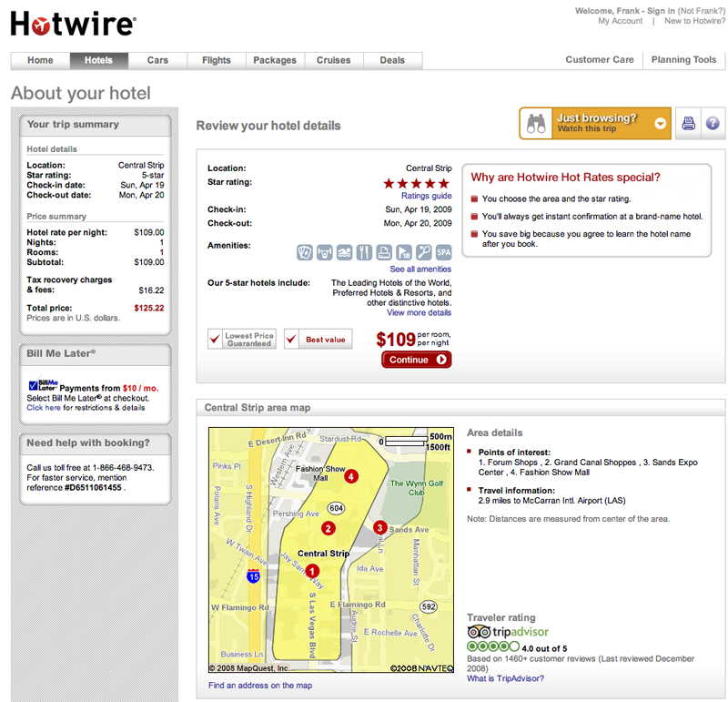Click map marker 3 near Sands Ave

[380, 527]
